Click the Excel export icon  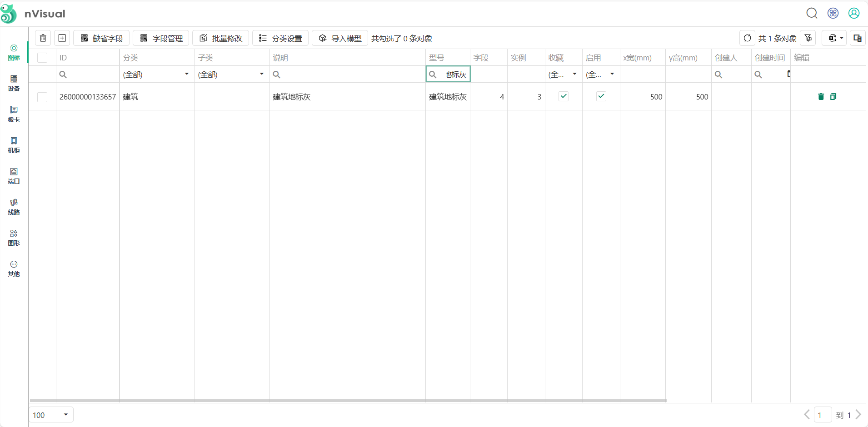[832, 38]
